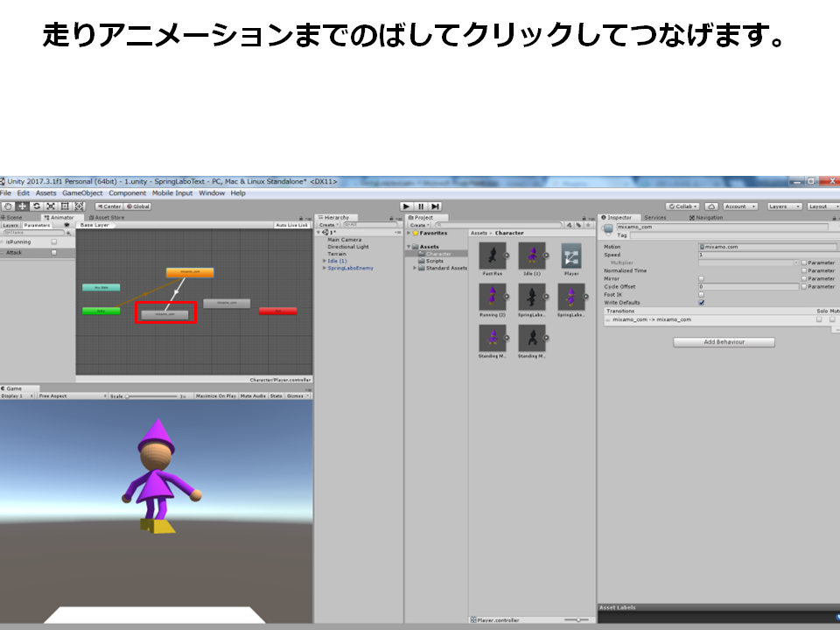Open the Window menu

[x=212, y=193]
